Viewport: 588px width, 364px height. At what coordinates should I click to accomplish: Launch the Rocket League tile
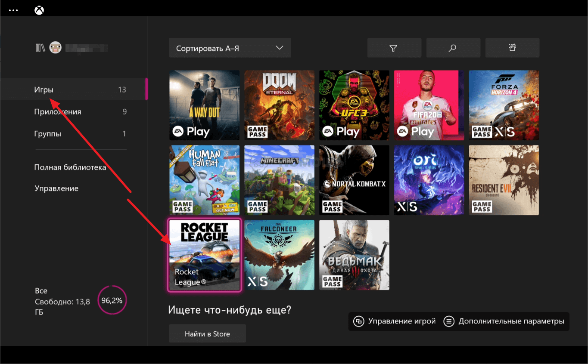204,255
